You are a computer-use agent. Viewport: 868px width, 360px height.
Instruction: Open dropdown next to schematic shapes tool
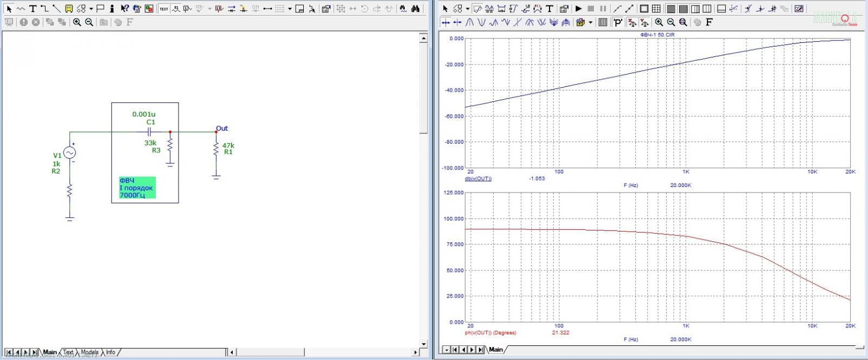(x=91, y=9)
